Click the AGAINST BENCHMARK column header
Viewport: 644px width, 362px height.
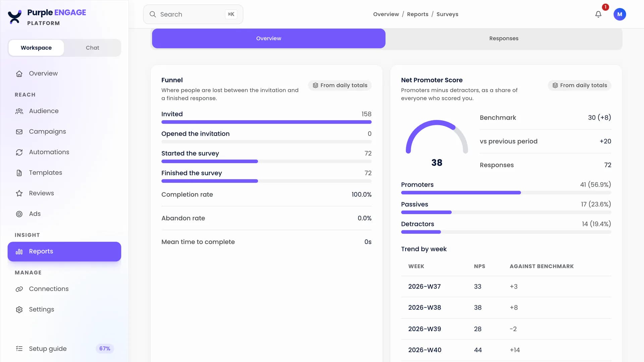coord(542,266)
